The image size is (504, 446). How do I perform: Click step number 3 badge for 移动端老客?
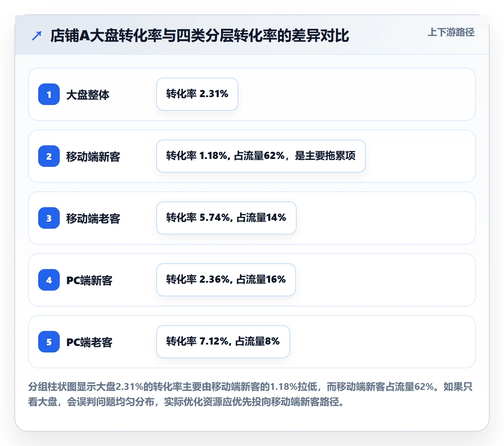49,218
